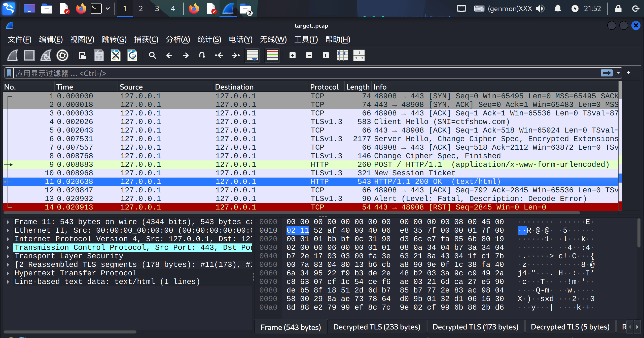
Task: Expand the Transport Layer Security tree row
Action: tap(8, 256)
